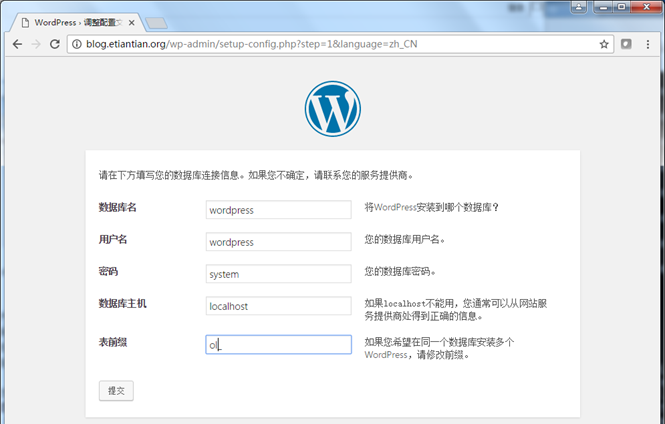The height and width of the screenshot is (424, 665).
Task: Click the database host field localhost
Action: coord(279,306)
